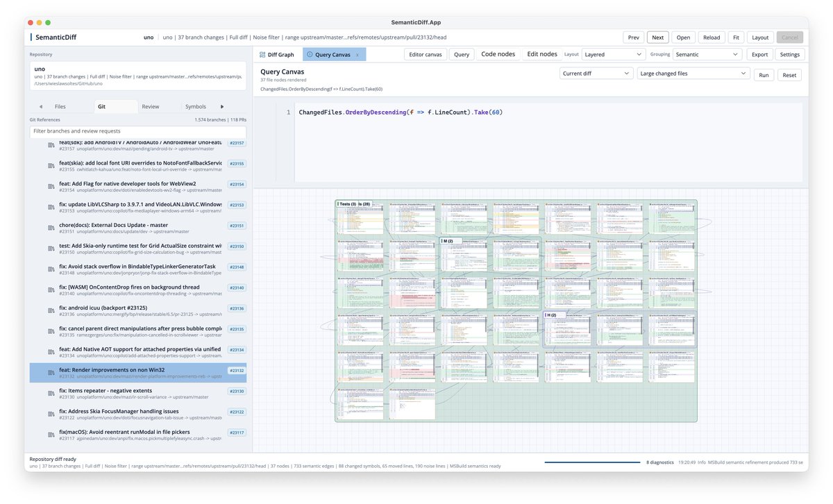Click the #23150 badge
Screen dimensions: 833x504
(237, 246)
